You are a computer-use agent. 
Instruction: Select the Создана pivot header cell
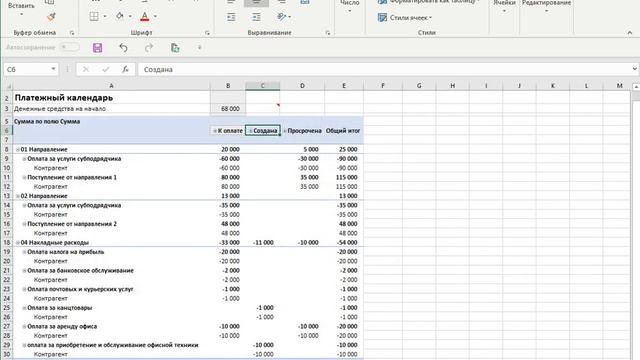click(x=263, y=131)
